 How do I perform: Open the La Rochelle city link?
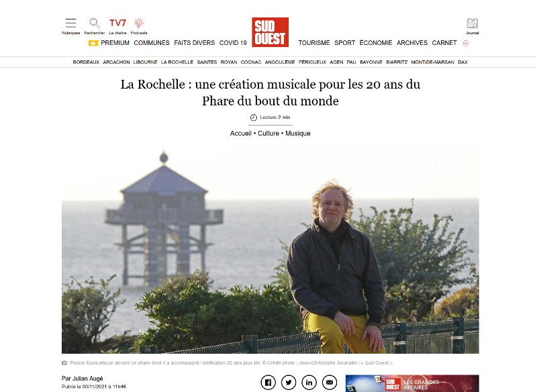(x=177, y=62)
